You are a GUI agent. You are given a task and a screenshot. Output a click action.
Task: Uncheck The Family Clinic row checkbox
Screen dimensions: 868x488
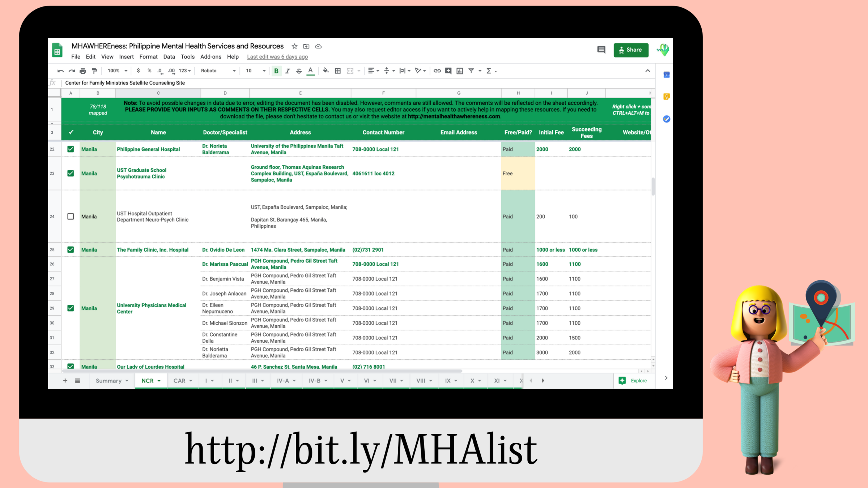coord(71,250)
